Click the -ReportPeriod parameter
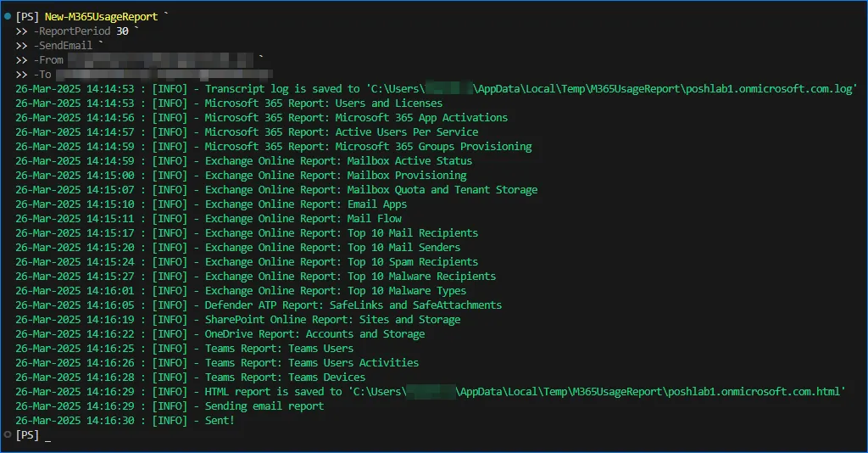868x453 pixels. pos(72,31)
